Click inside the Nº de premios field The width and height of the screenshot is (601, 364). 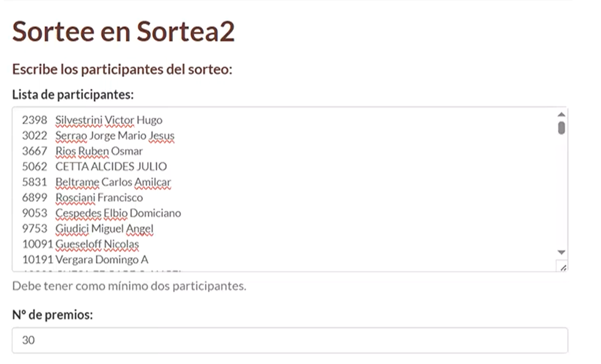click(290, 340)
